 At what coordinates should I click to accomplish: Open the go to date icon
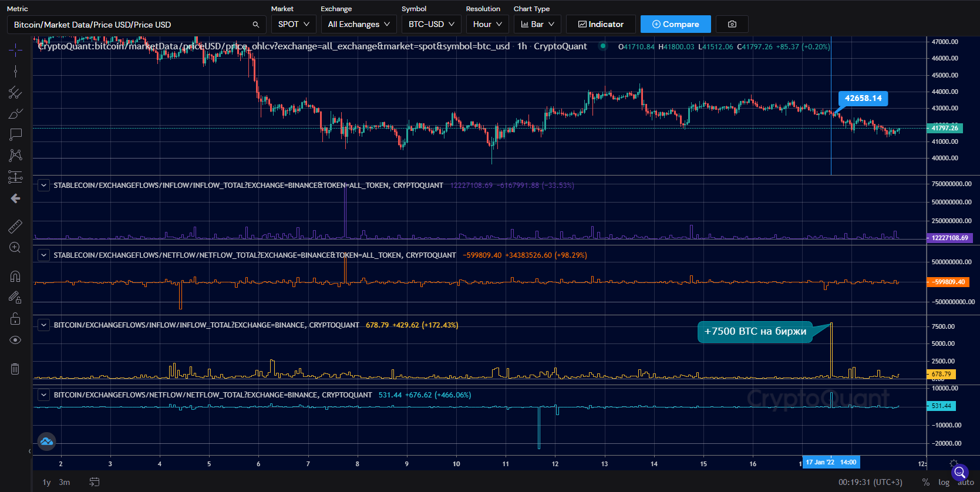pyautogui.click(x=94, y=482)
